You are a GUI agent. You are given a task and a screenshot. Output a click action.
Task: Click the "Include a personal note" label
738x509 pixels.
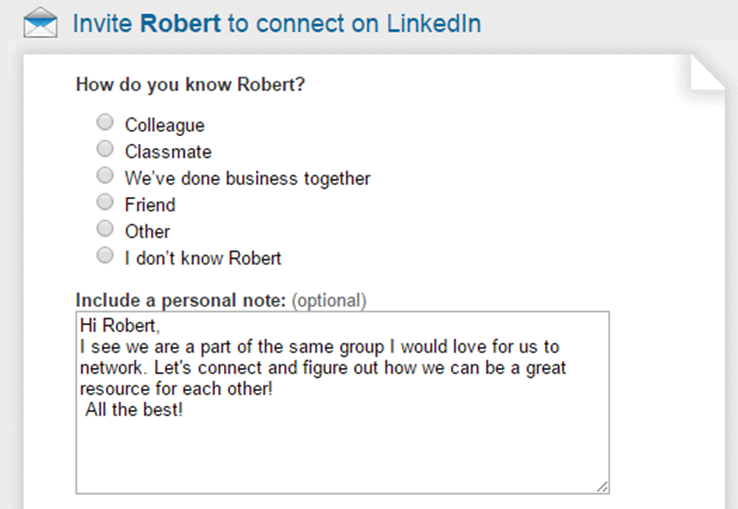click(180, 300)
